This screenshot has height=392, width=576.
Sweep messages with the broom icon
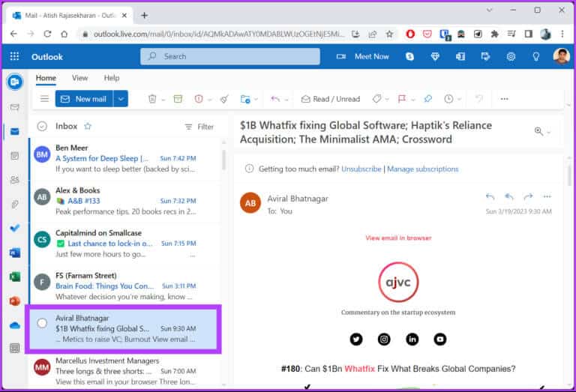tap(224, 99)
